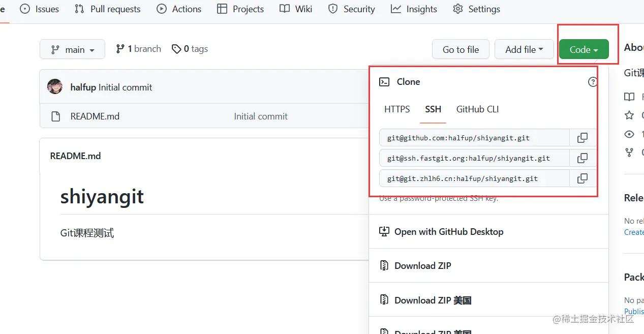
Task: Click the sidebar watchers eye icon
Action: pyautogui.click(x=629, y=134)
